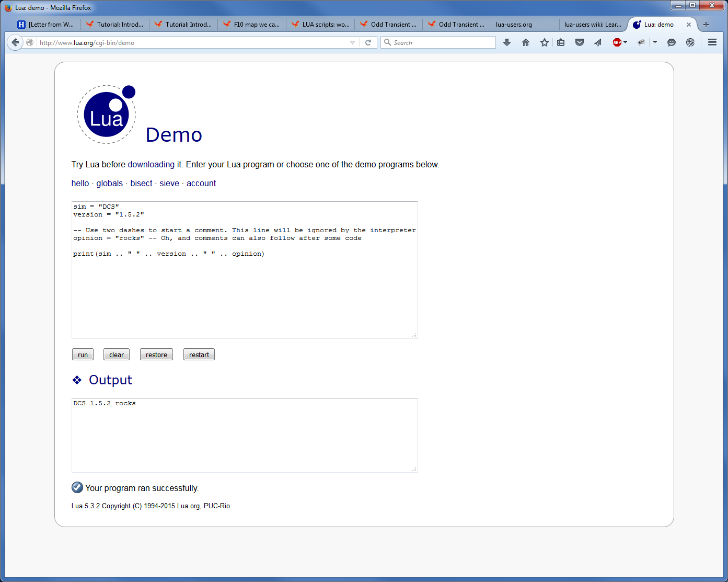Image resolution: width=728 pixels, height=582 pixels.
Task: Open the Firefox hamburger menu
Action: pos(712,42)
